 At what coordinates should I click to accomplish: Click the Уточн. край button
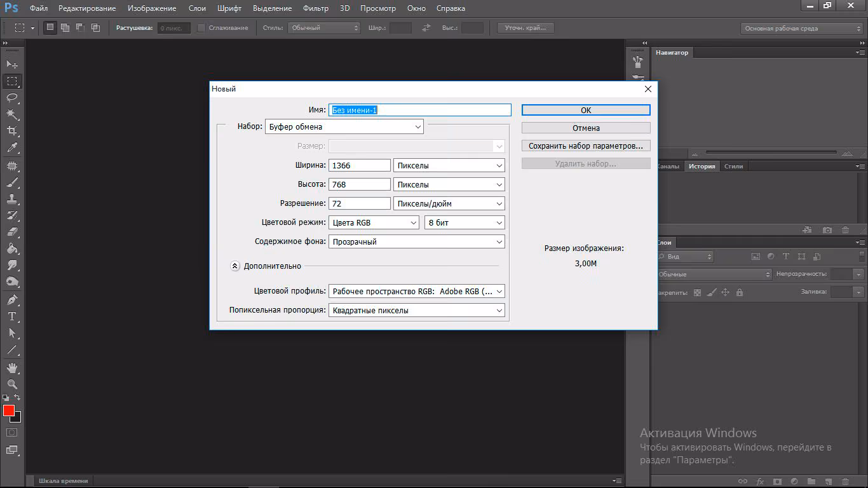tap(526, 28)
